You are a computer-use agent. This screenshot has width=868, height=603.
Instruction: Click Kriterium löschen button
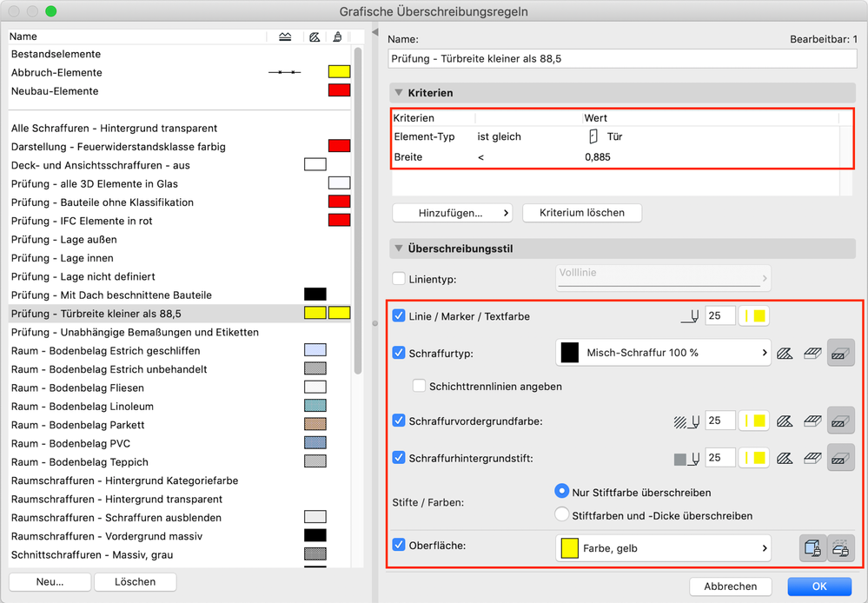point(582,213)
